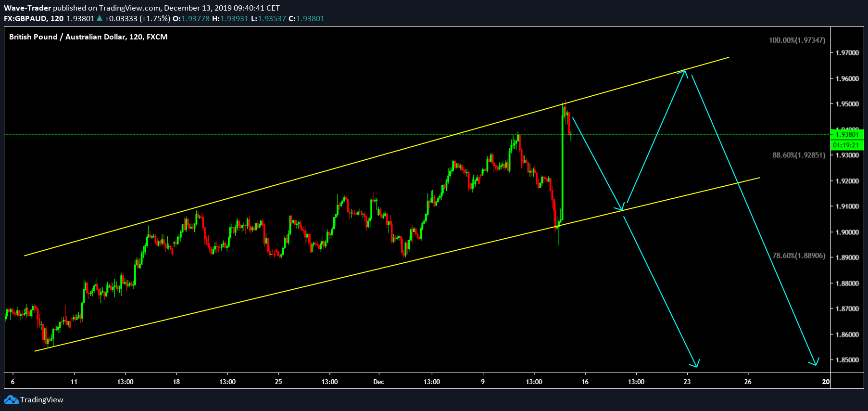Click the 25 date label on time axis
The height and width of the screenshot is (411, 868).
tap(278, 382)
